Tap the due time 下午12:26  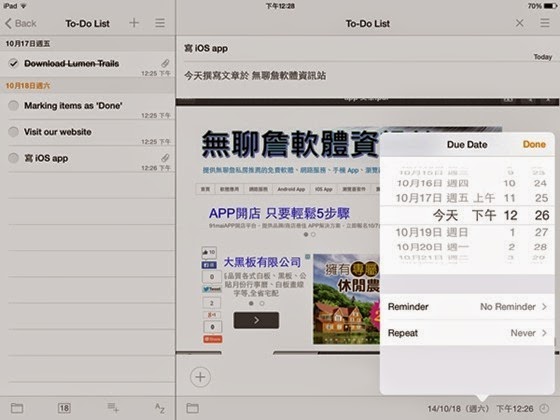point(515,409)
